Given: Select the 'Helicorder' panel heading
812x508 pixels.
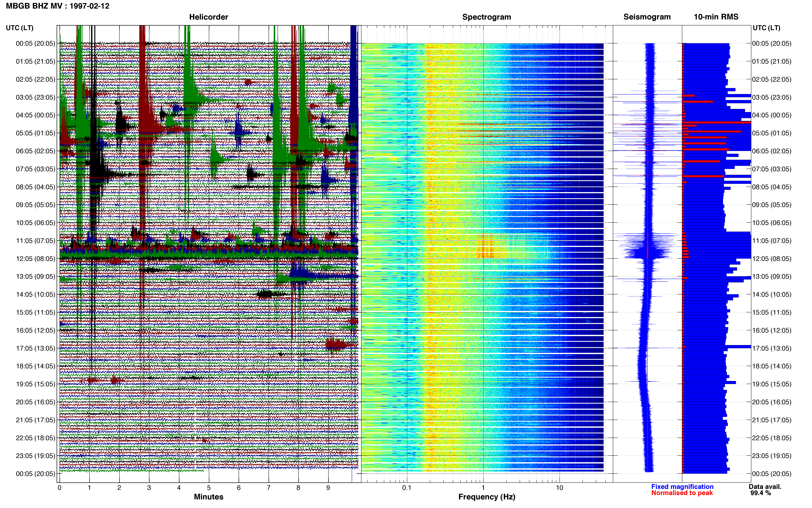Looking at the screenshot, I should [209, 17].
